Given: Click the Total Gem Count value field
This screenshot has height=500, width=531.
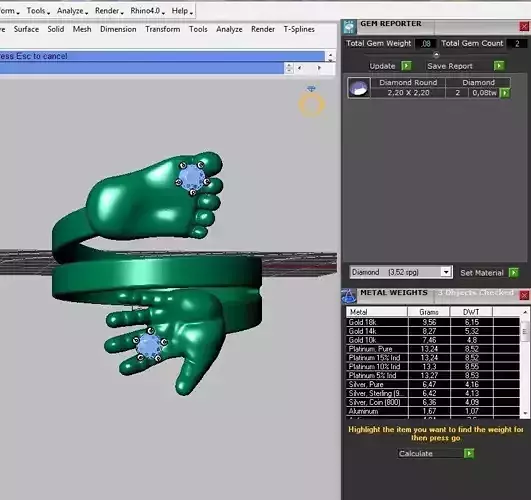Looking at the screenshot, I should (517, 44).
